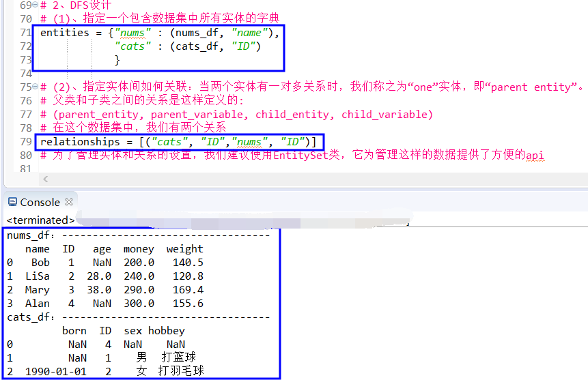Switch to the Console tab
The height and width of the screenshot is (380, 588).
pos(40,203)
